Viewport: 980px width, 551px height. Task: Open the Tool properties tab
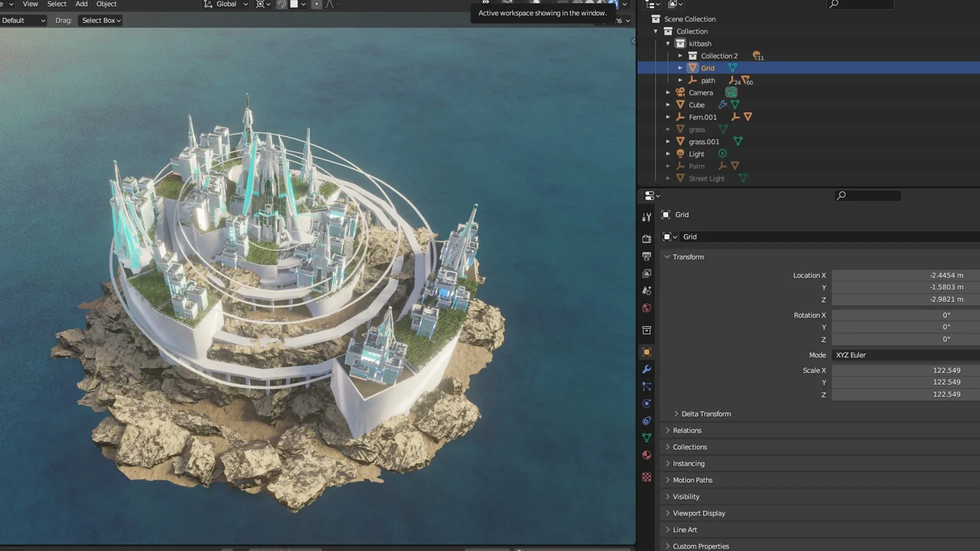647,217
